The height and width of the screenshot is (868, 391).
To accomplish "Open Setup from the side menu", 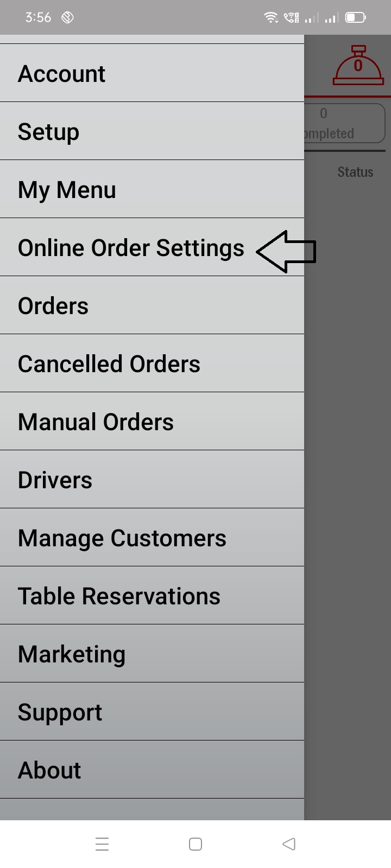I will pyautogui.click(x=152, y=131).
